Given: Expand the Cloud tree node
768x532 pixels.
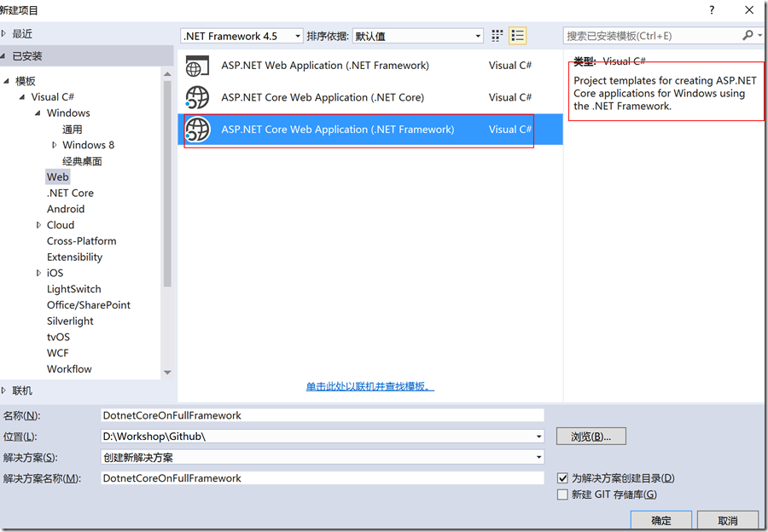Looking at the screenshot, I should (x=38, y=225).
